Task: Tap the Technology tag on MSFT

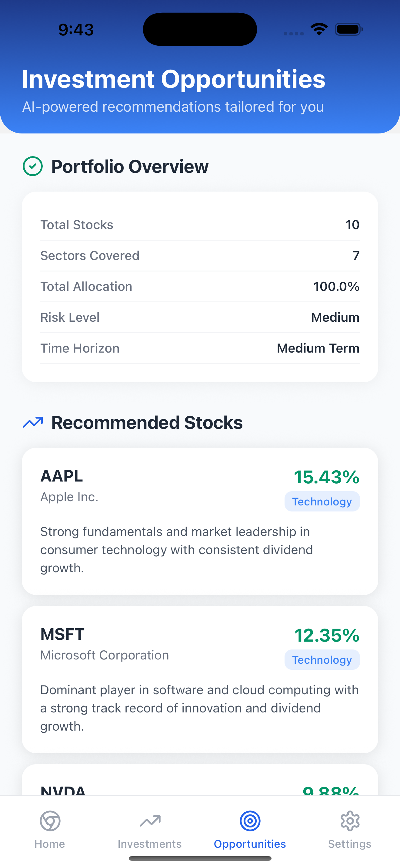Action: point(322,660)
